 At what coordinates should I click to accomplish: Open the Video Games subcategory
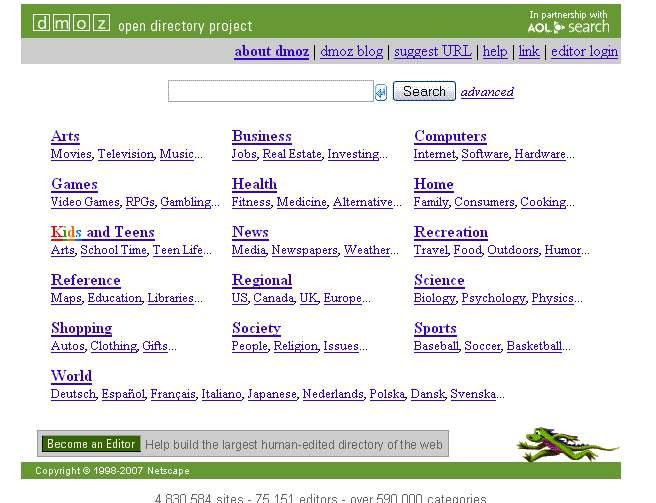[x=85, y=202]
